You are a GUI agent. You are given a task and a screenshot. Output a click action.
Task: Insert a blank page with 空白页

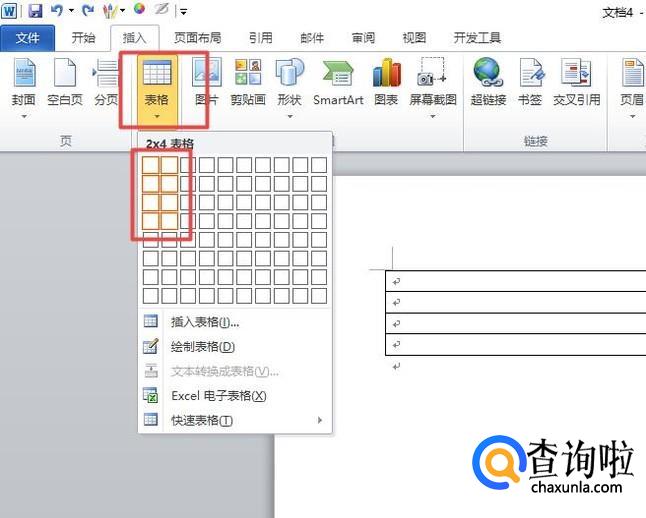click(x=65, y=82)
